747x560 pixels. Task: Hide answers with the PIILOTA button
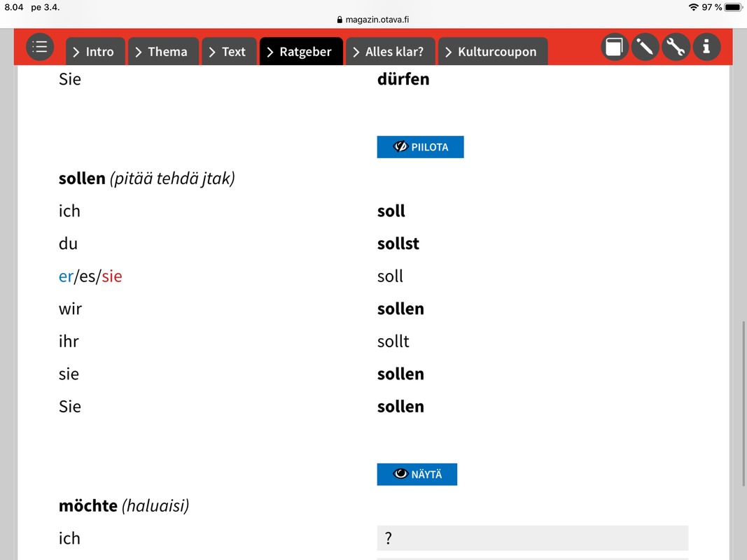tap(420, 147)
